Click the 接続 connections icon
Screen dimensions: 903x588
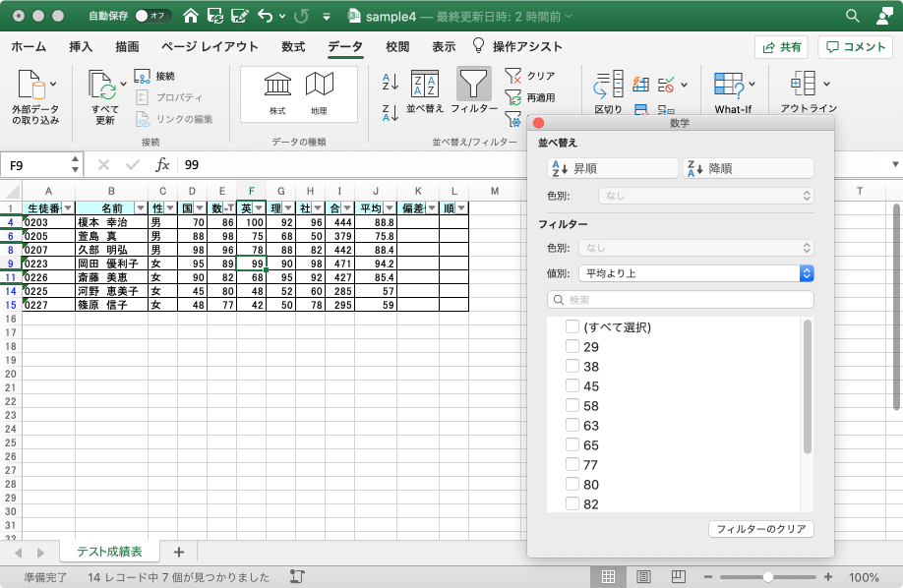coord(143,76)
